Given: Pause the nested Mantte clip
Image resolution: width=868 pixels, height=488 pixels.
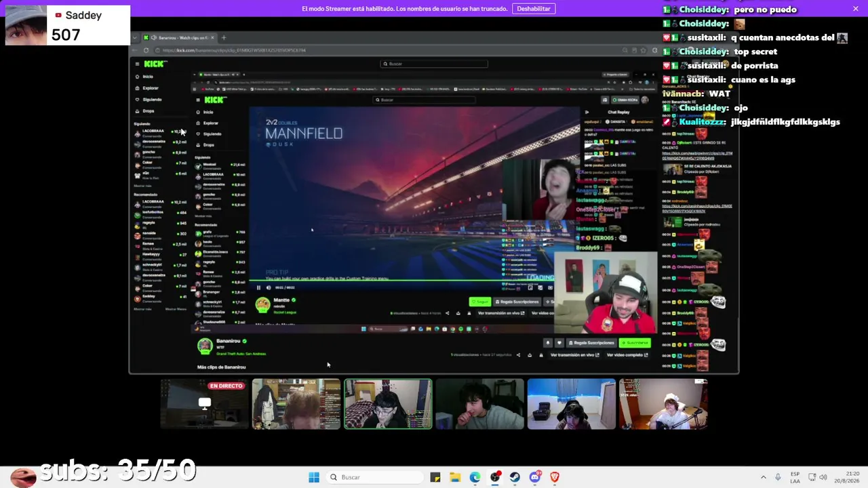Looking at the screenshot, I should (x=258, y=287).
